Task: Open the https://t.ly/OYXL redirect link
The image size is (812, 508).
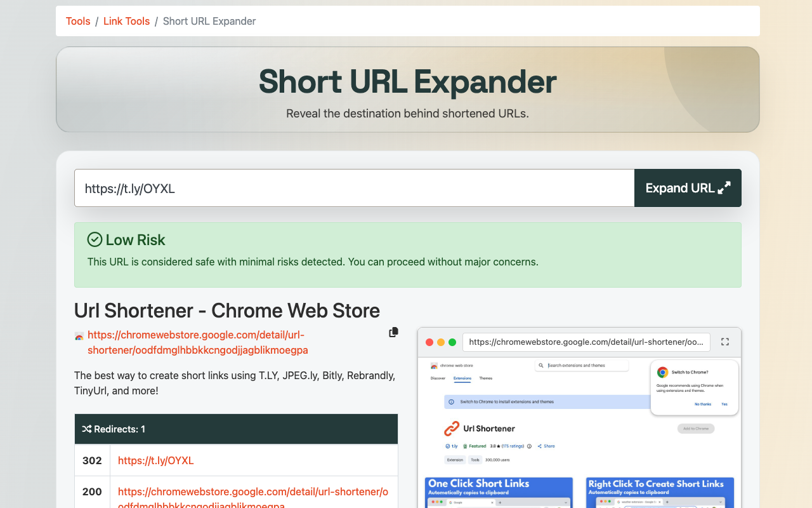Action: [155, 460]
